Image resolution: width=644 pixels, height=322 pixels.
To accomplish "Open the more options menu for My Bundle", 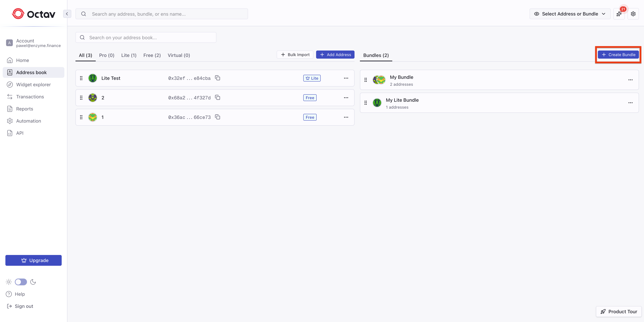I will 630,80.
